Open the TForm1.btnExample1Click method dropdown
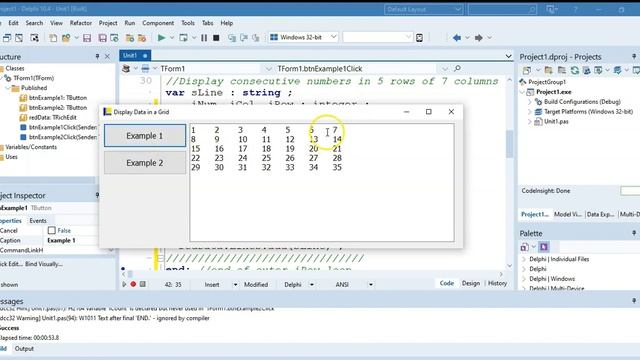The height and width of the screenshot is (360, 640). [x=444, y=69]
